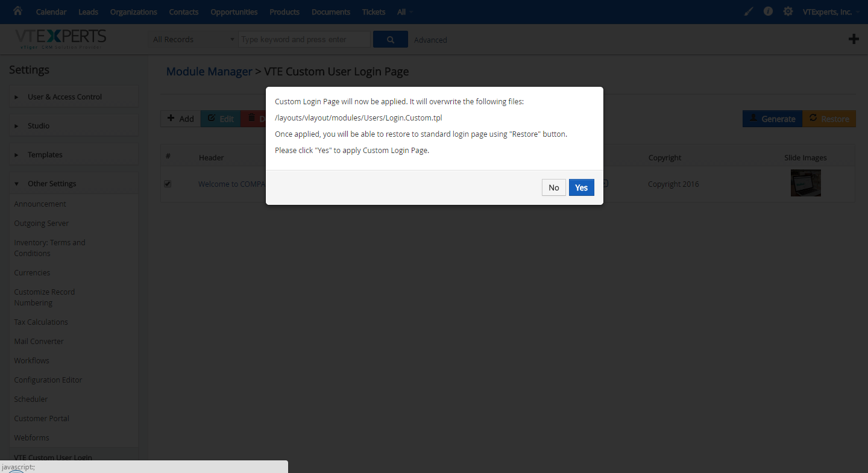This screenshot has width=868, height=473.
Task: Confirm with the Yes button
Action: point(581,187)
